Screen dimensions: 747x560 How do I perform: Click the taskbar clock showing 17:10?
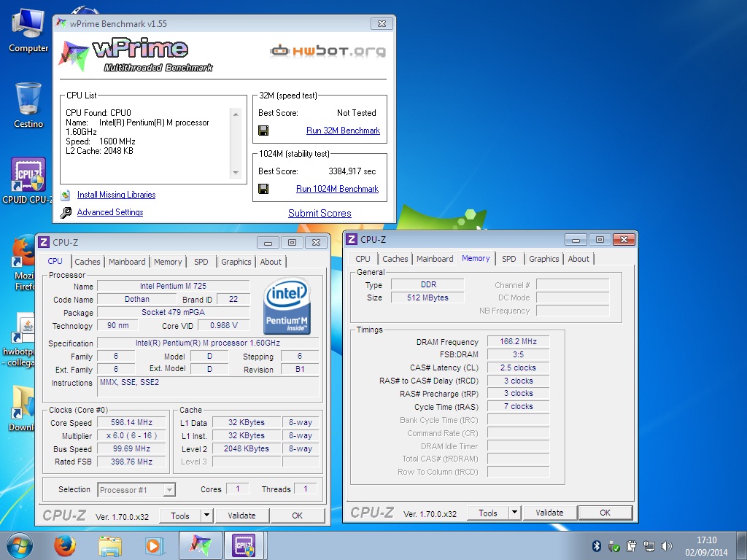706,546
